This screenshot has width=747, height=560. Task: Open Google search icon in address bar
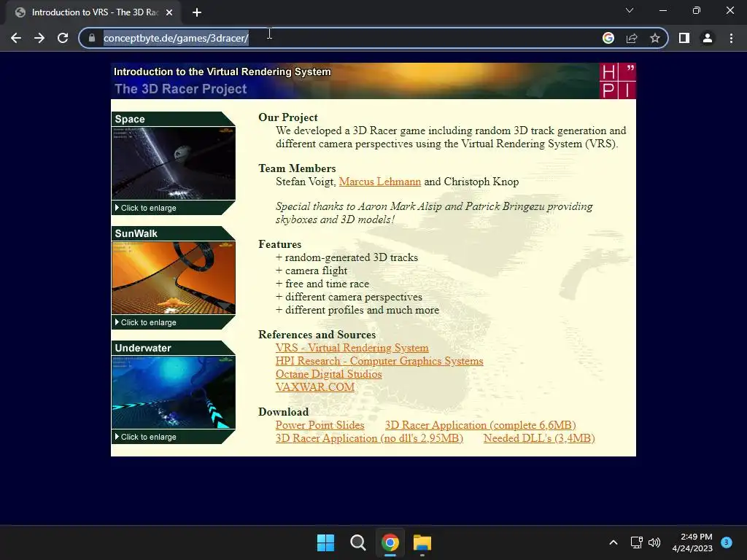click(608, 38)
